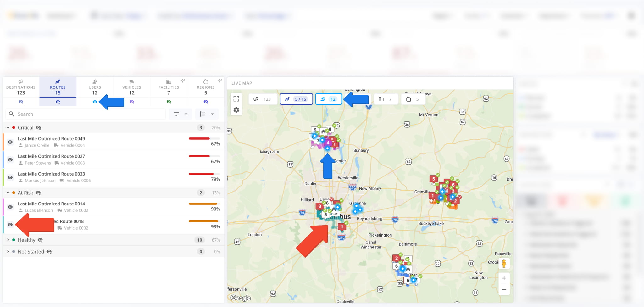The image size is (644, 307).
Task: Open Last Mile Optimized Route 0033
Action: [x=51, y=174]
